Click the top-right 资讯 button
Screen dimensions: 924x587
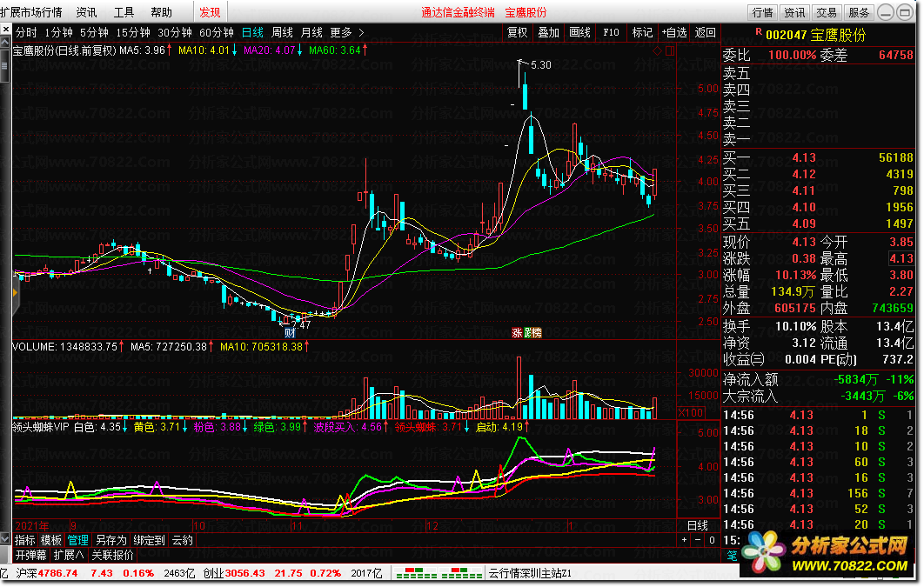click(x=794, y=12)
